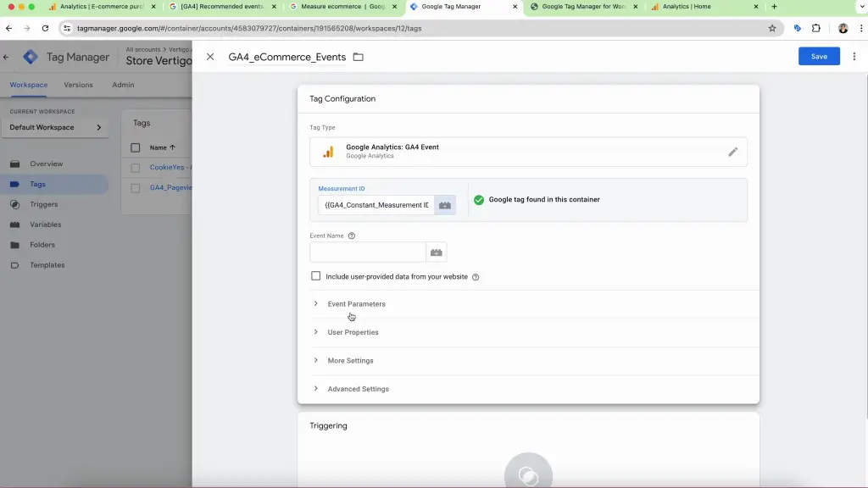Image resolution: width=868 pixels, height=488 pixels.
Task: Open Triggers in the left sidebar
Action: [44, 204]
